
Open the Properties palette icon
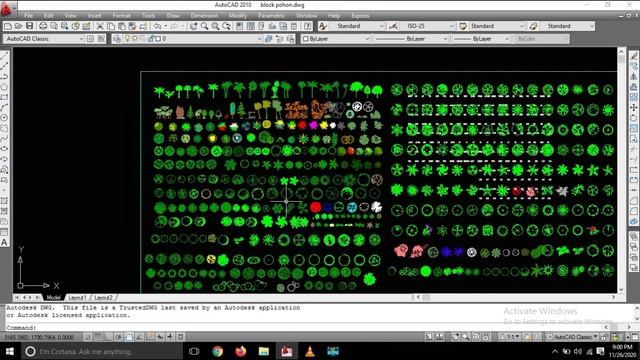pos(240,26)
